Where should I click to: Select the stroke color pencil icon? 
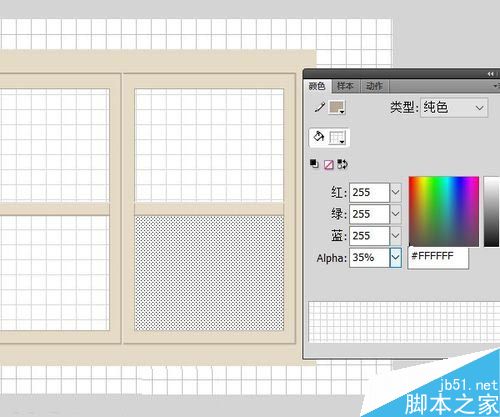tap(319, 107)
